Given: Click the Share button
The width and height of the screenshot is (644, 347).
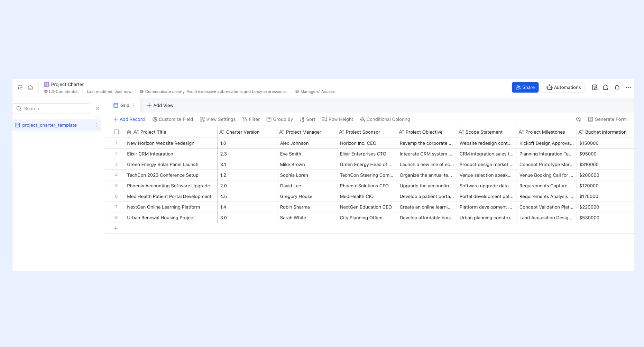Looking at the screenshot, I should tap(525, 88).
